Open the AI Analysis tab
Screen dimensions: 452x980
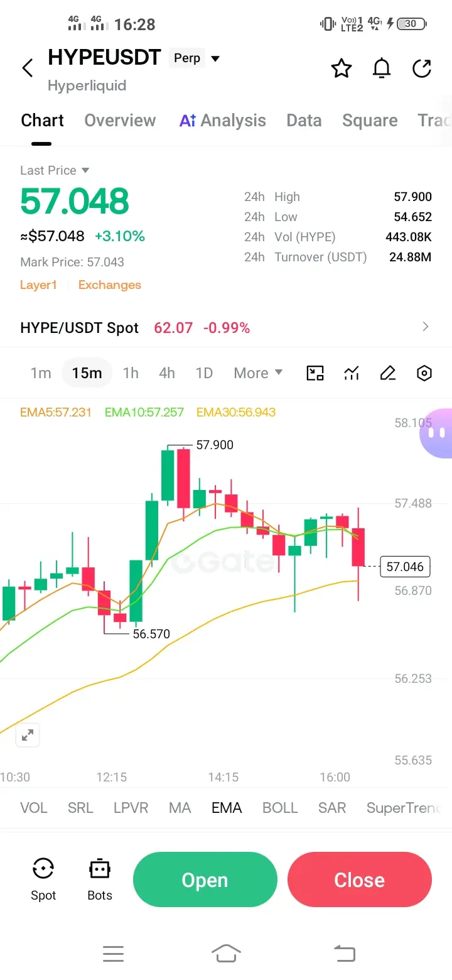tap(223, 121)
